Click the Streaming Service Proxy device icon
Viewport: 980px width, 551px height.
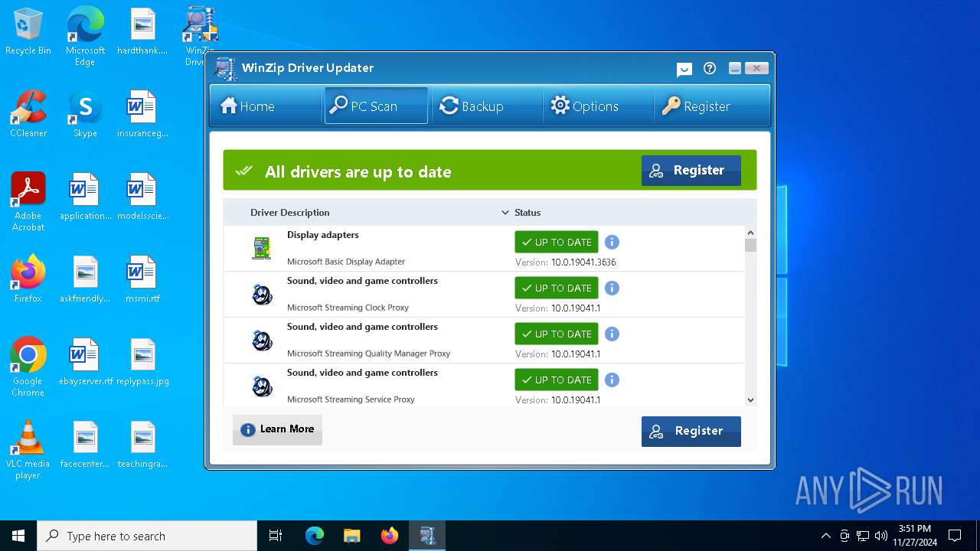262,386
